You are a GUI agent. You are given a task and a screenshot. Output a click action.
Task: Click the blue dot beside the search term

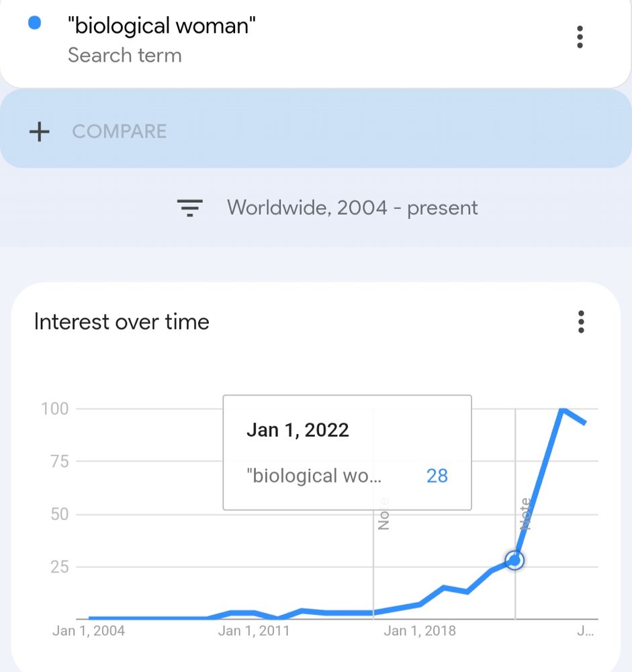click(x=34, y=24)
